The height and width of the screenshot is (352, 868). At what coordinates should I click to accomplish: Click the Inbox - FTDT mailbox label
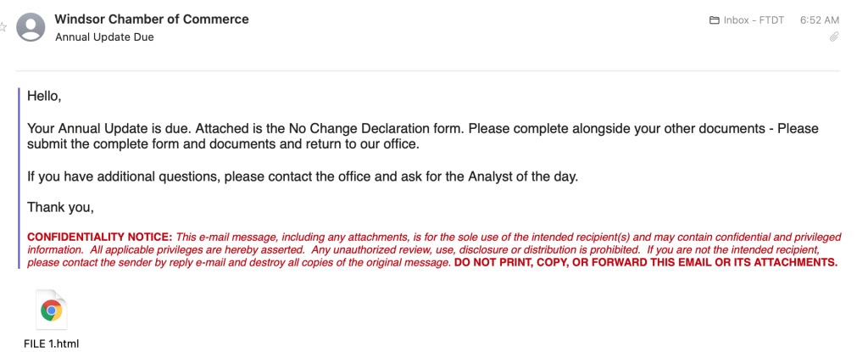point(754,20)
